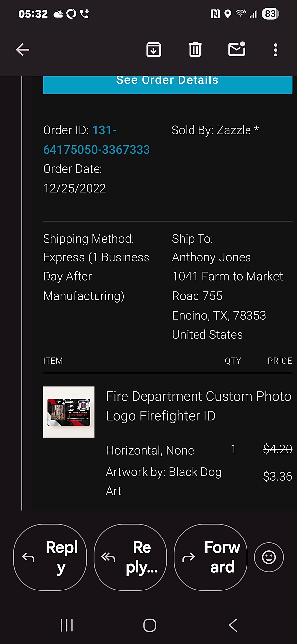Tap the Fire Department Custom Photo item title
297x644 pixels.
pos(198,406)
